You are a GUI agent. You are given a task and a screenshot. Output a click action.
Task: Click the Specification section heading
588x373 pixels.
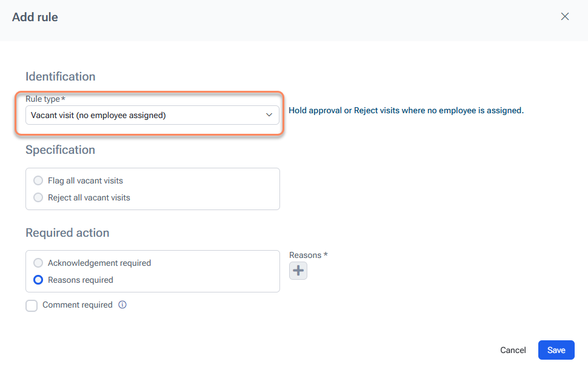coord(60,150)
